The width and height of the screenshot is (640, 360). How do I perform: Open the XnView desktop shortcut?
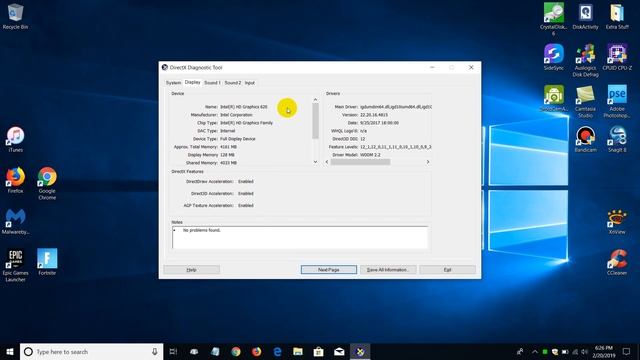point(617,221)
